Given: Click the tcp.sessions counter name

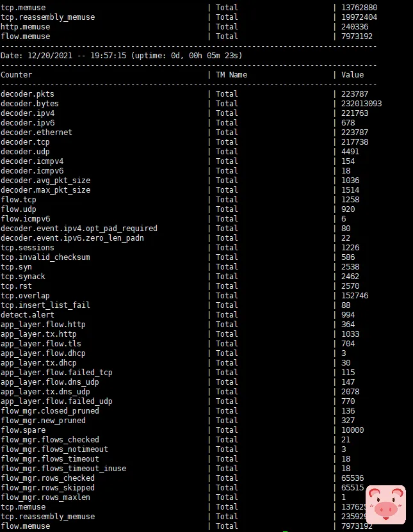Looking at the screenshot, I should [28, 248].
